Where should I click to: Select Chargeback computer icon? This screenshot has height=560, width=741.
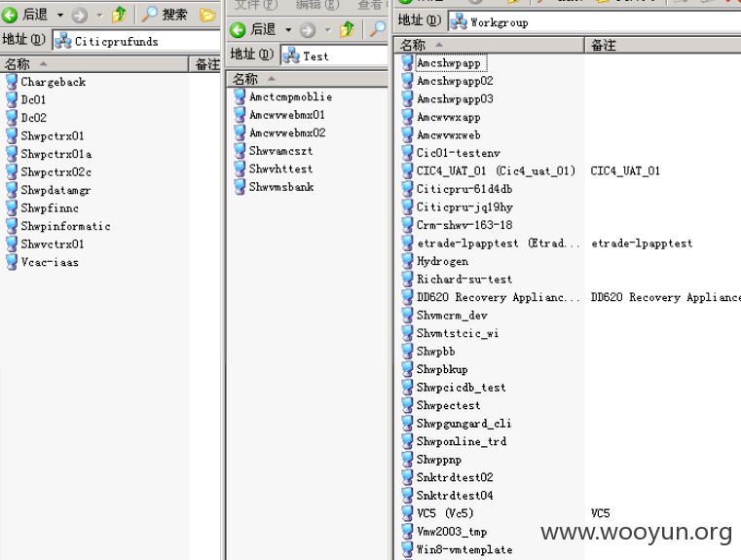tap(12, 82)
